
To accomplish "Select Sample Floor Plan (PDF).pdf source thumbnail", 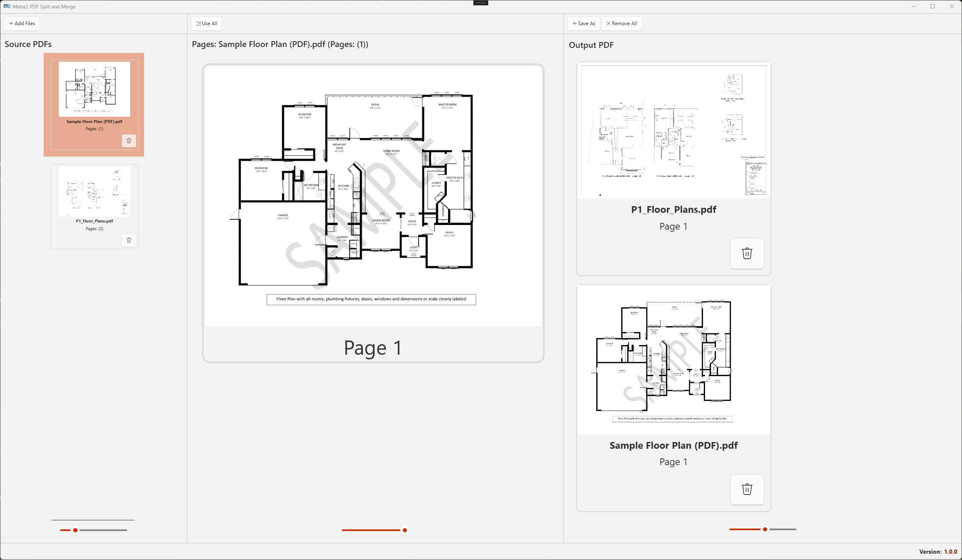I will (x=94, y=89).
